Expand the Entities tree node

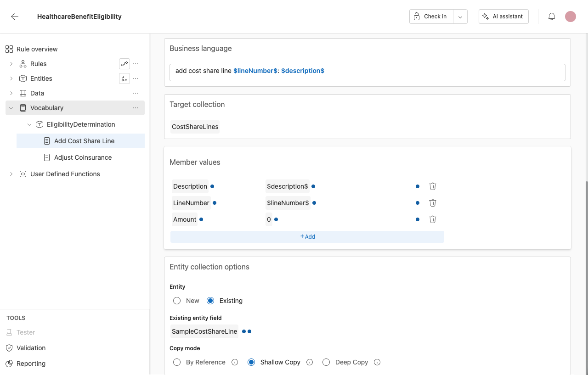pyautogui.click(x=11, y=78)
